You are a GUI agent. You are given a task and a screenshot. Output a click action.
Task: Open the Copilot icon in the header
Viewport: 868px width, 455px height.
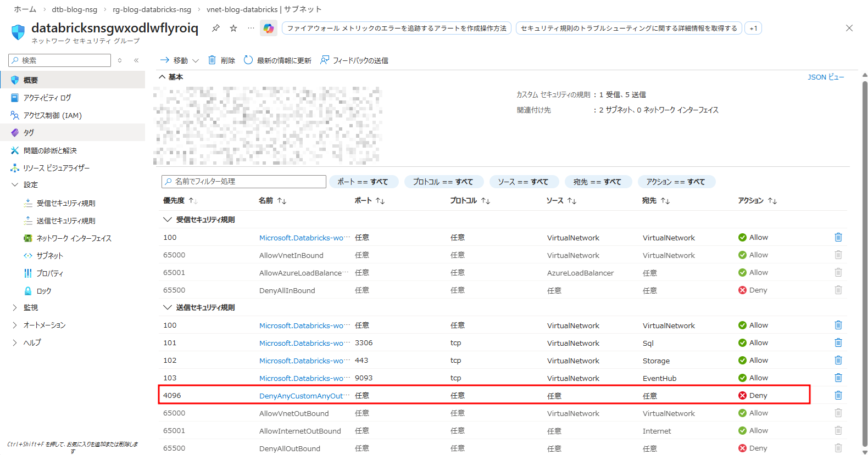tap(269, 29)
